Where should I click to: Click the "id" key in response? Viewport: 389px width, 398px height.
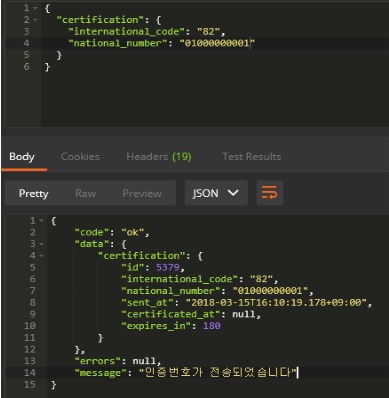tap(132, 267)
